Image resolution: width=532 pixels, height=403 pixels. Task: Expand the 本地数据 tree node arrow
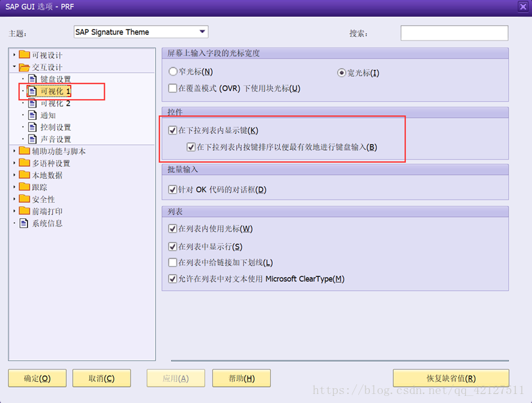[14, 174]
